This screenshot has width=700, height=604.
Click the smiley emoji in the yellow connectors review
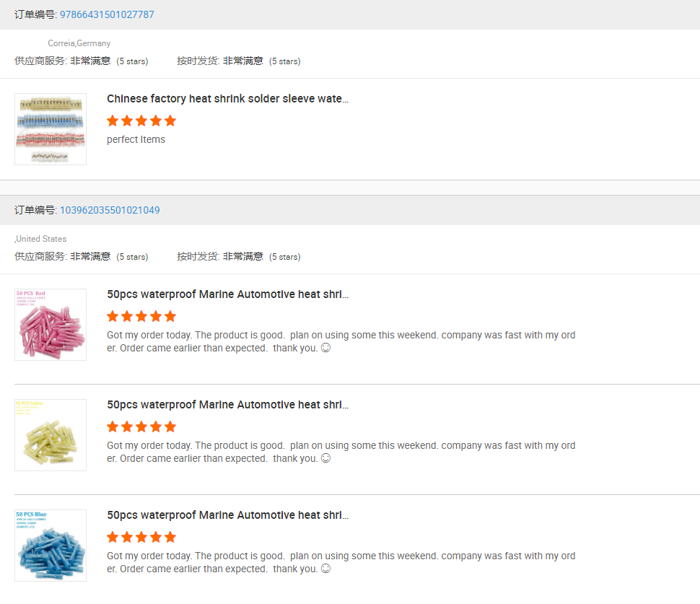coord(325,458)
